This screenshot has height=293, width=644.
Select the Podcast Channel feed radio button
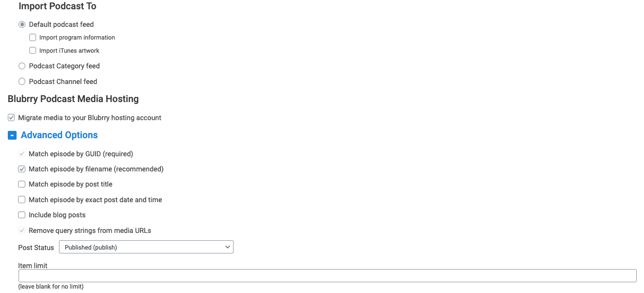[x=22, y=82]
